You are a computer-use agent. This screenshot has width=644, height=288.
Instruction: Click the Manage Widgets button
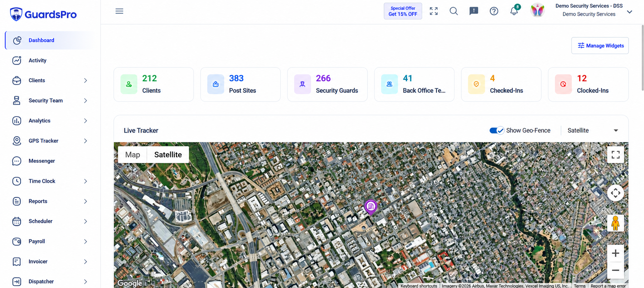pyautogui.click(x=600, y=46)
